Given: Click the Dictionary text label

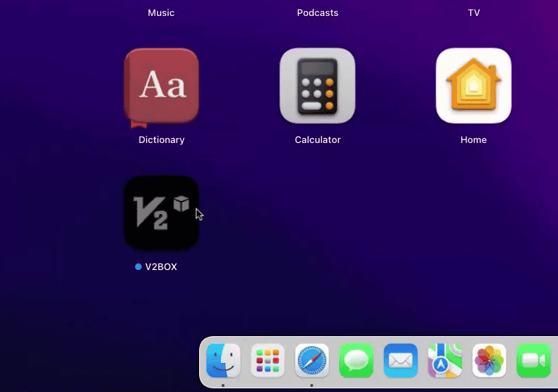Looking at the screenshot, I should (x=161, y=139).
